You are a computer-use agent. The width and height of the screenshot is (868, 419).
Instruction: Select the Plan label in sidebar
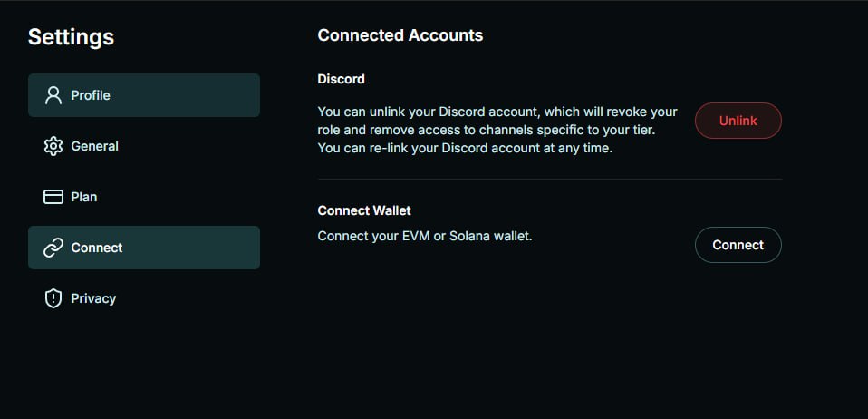[x=84, y=197]
